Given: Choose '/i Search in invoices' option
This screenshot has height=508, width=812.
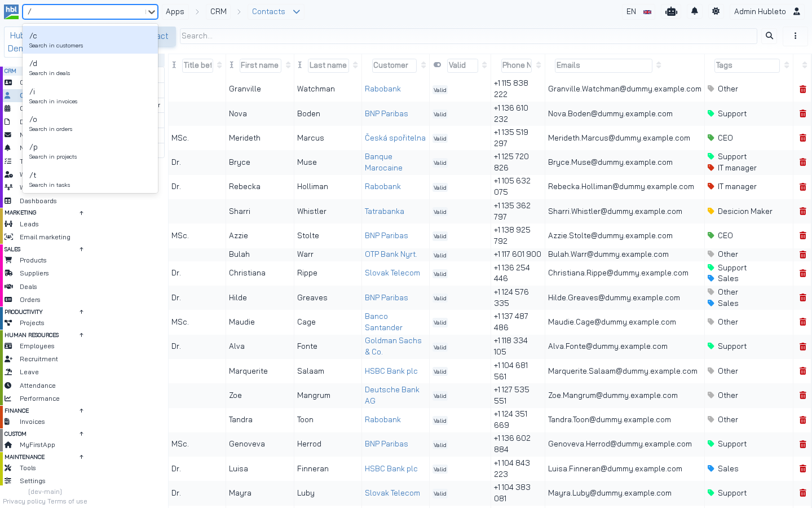Looking at the screenshot, I should 90,96.
